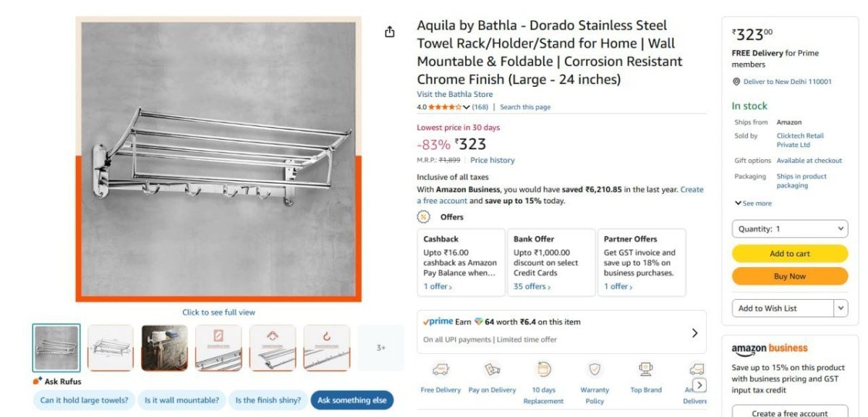
Task: Add the towel rack to cart
Action: tap(790, 253)
